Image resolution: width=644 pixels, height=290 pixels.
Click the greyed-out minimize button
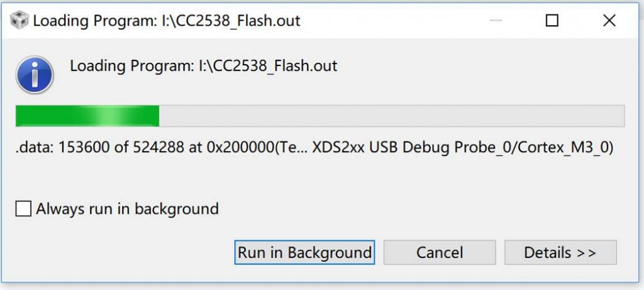click(x=497, y=21)
